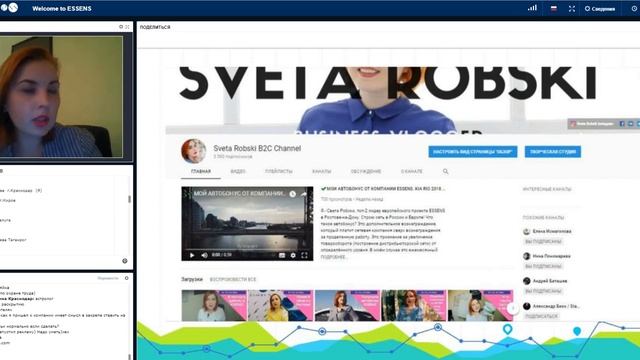Click the webcam panel settings icon
This screenshot has height=360, width=640.
coord(121,27)
